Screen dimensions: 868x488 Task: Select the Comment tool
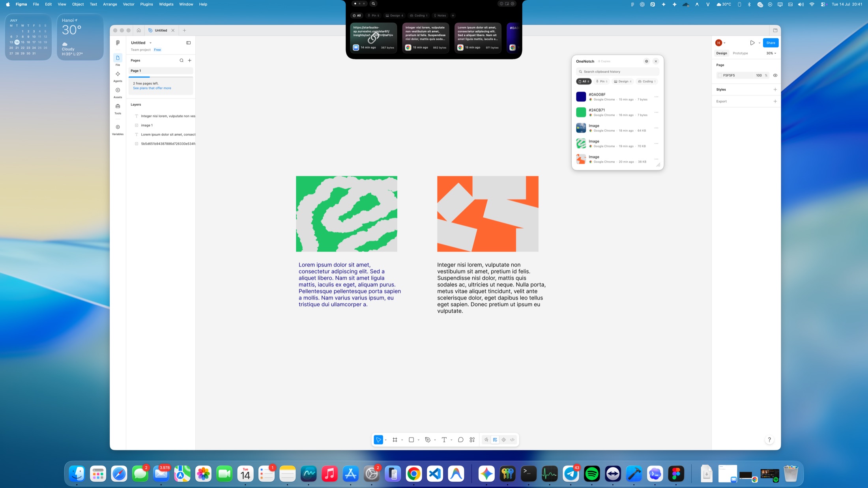pos(460,439)
